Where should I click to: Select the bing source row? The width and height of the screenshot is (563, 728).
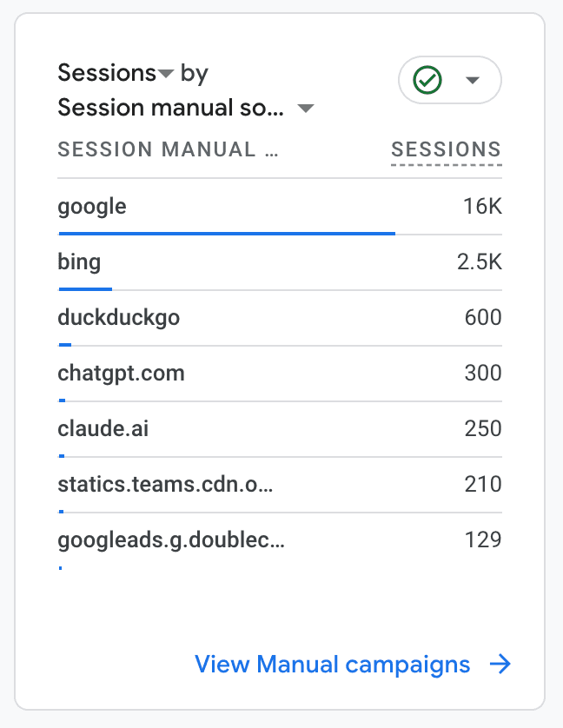pos(79,262)
